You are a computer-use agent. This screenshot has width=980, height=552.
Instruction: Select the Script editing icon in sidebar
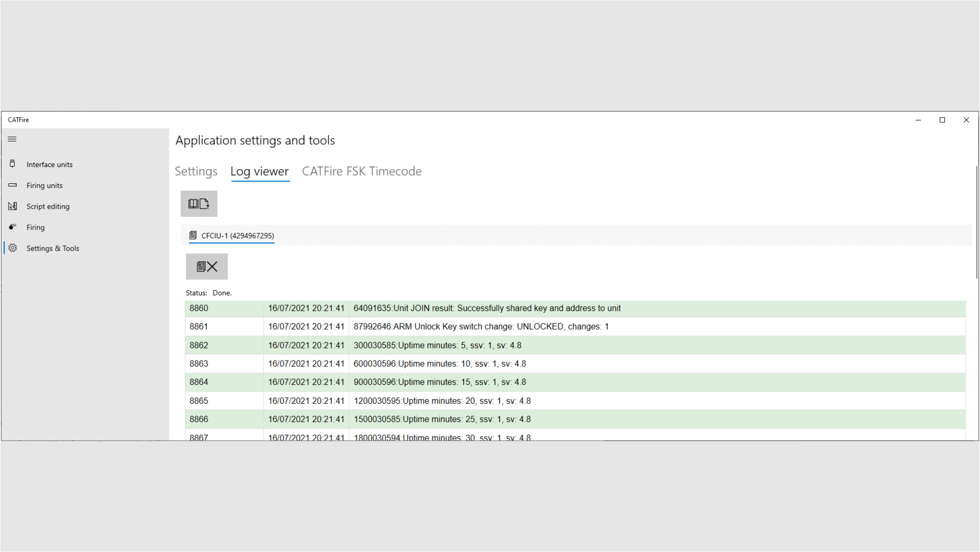click(13, 206)
